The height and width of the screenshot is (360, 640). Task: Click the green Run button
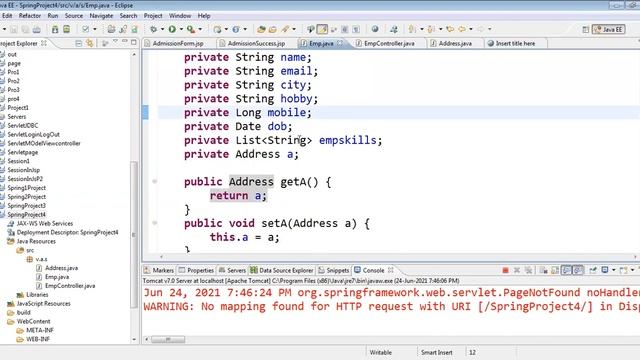pos(172,29)
